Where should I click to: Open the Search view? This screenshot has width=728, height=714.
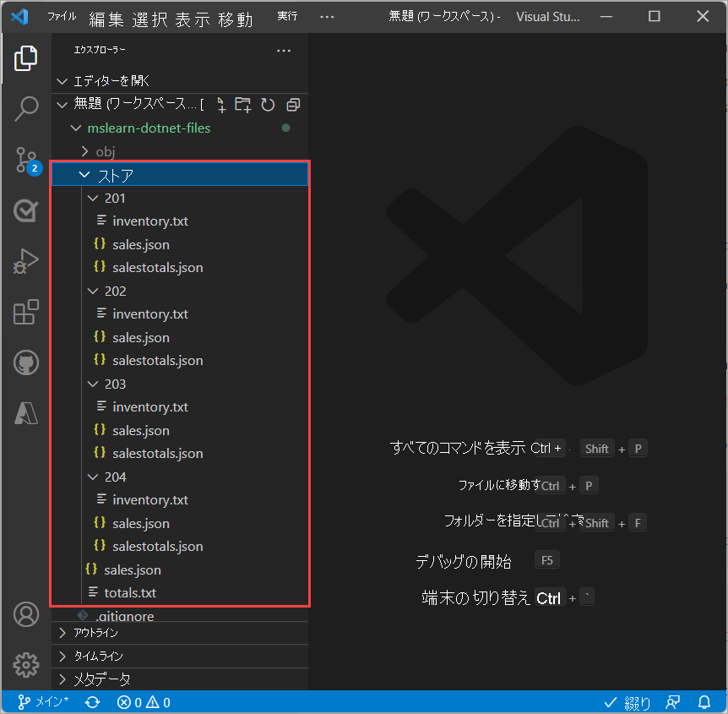pyautogui.click(x=26, y=108)
